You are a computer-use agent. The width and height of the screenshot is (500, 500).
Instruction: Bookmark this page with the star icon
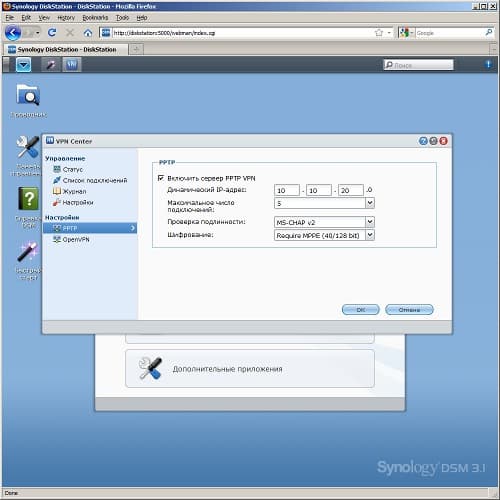(379, 33)
